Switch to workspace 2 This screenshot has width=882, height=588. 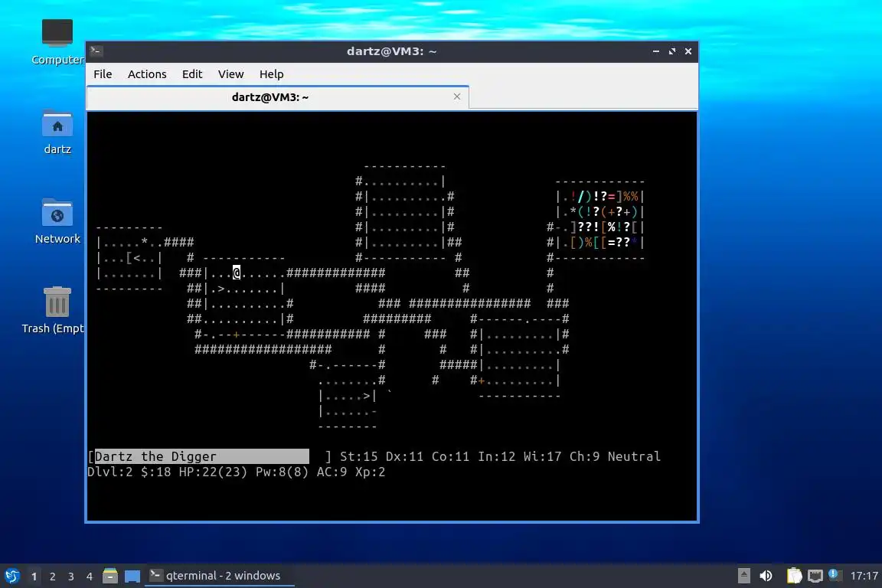[52, 577]
